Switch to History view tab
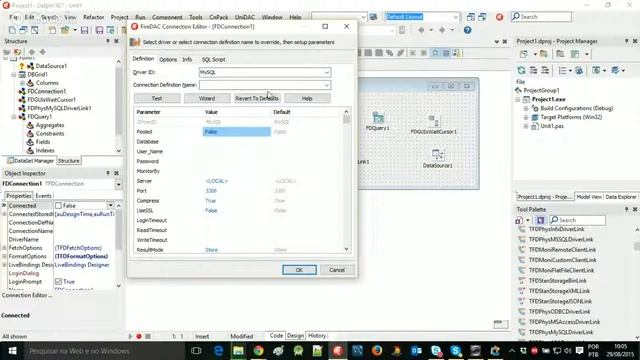The height and width of the screenshot is (360, 640). coord(317,336)
